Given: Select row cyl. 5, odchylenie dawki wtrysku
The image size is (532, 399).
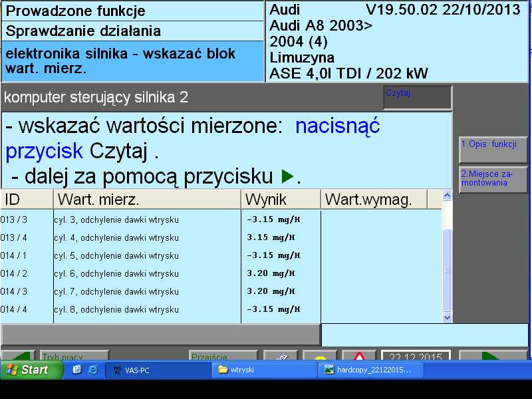Looking at the screenshot, I should [221, 255].
